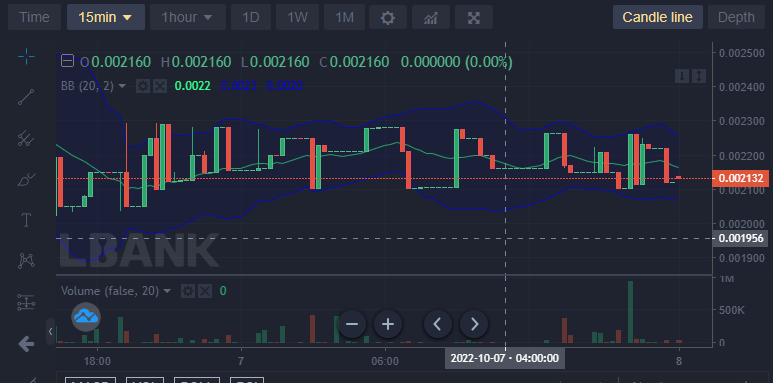The width and height of the screenshot is (773, 383).
Task: Collapse the legend with minus box icon
Action: click(67, 61)
